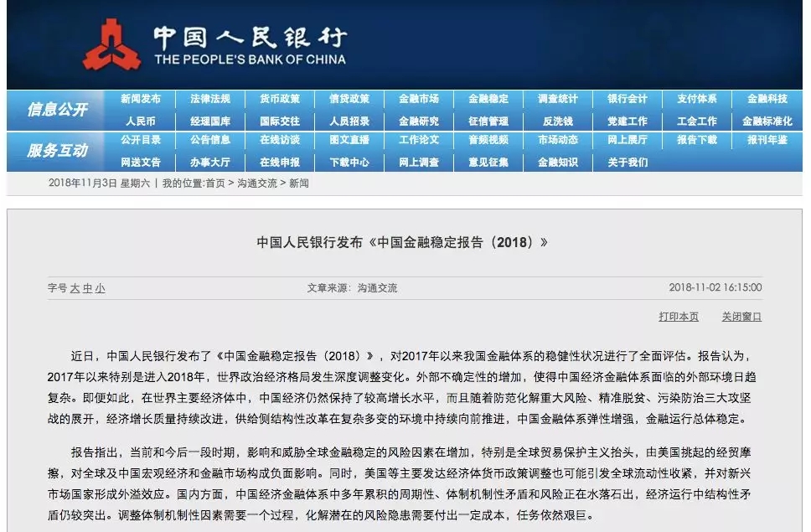Click article title 中国金融稳定报告（2018）
Image resolution: width=811 pixels, height=532 pixels.
(402, 242)
